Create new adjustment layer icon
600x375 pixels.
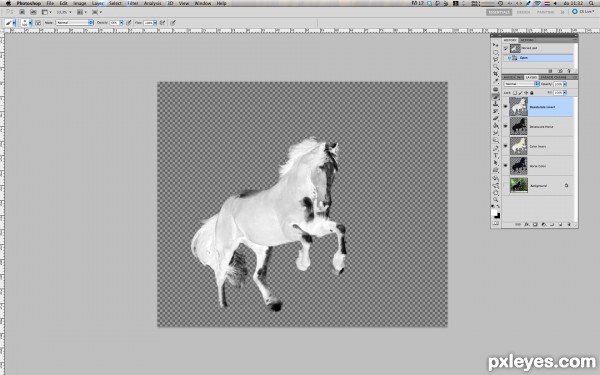[x=544, y=225]
